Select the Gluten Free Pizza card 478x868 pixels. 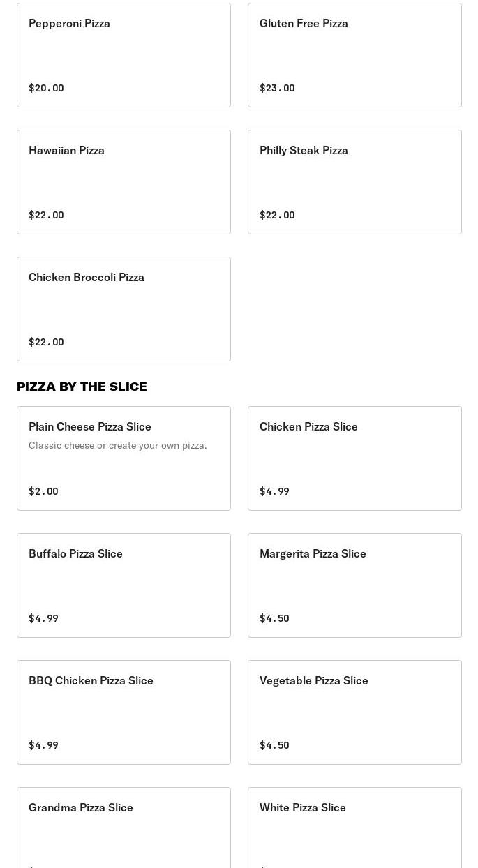[x=354, y=55]
